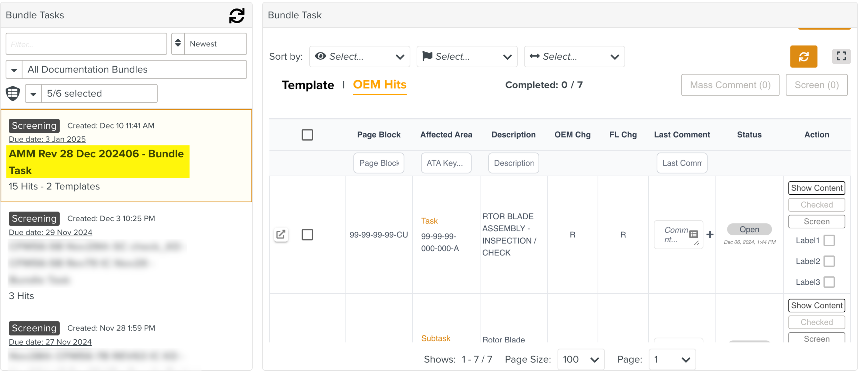Click the bundle Filter input field
Image resolution: width=868 pixels, height=379 pixels.
pos(86,44)
